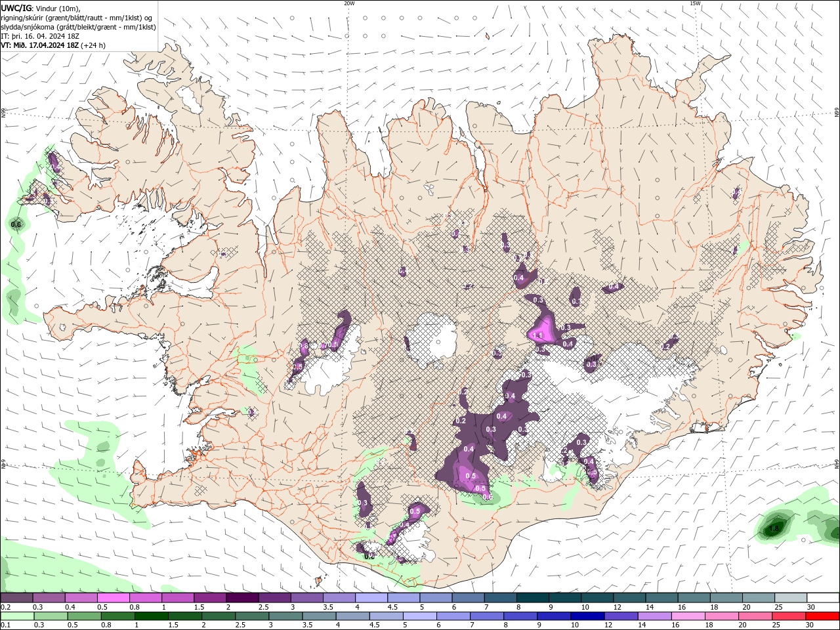Click the light lavender swatch at upper scale 4

(371, 597)
